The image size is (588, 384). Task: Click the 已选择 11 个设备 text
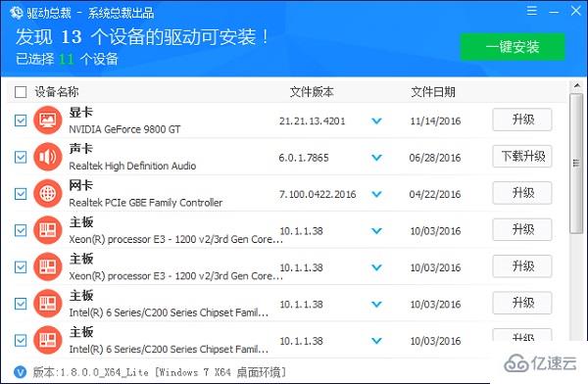[x=67, y=59]
